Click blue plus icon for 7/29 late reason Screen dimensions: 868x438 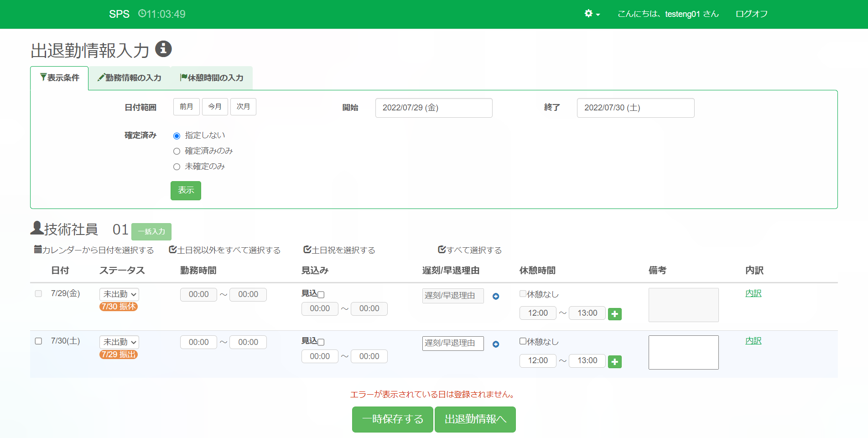coord(496,297)
